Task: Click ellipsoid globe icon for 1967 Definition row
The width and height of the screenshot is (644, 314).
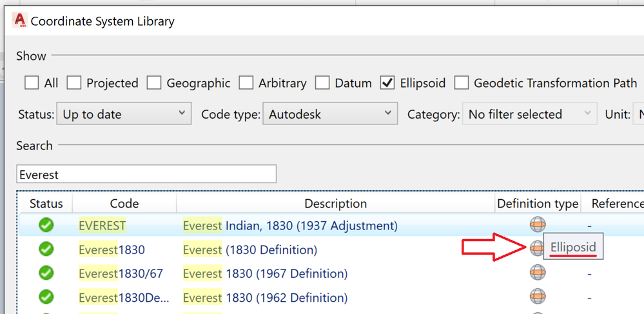Action: pyautogui.click(x=538, y=273)
